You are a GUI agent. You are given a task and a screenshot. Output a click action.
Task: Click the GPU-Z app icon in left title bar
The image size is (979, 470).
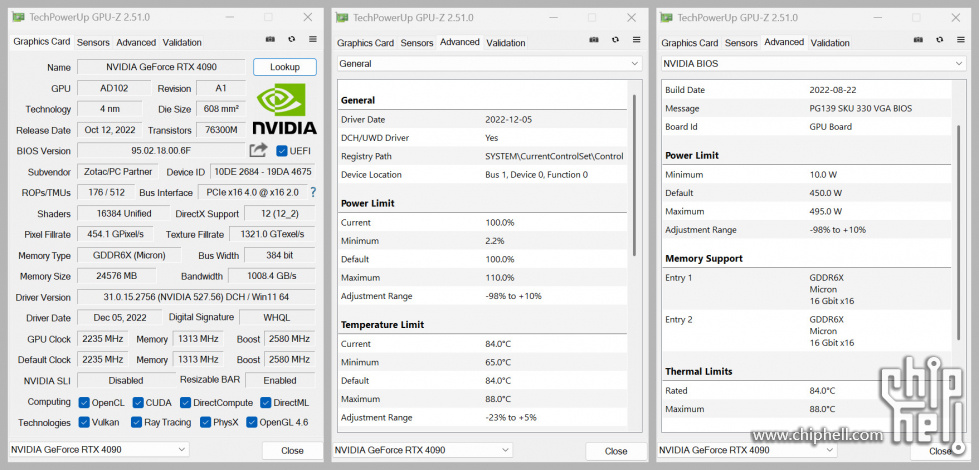[x=19, y=17]
